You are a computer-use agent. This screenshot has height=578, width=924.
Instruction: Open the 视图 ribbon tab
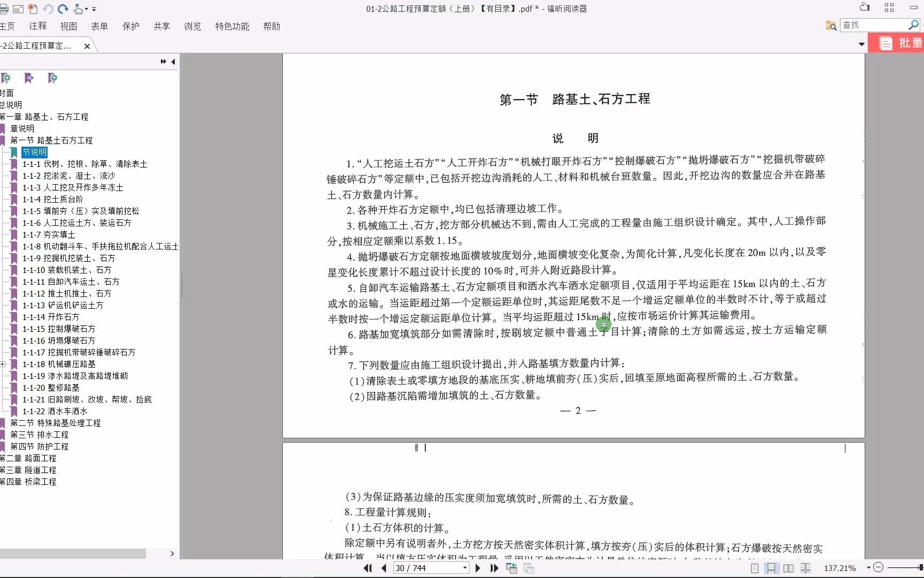(68, 26)
